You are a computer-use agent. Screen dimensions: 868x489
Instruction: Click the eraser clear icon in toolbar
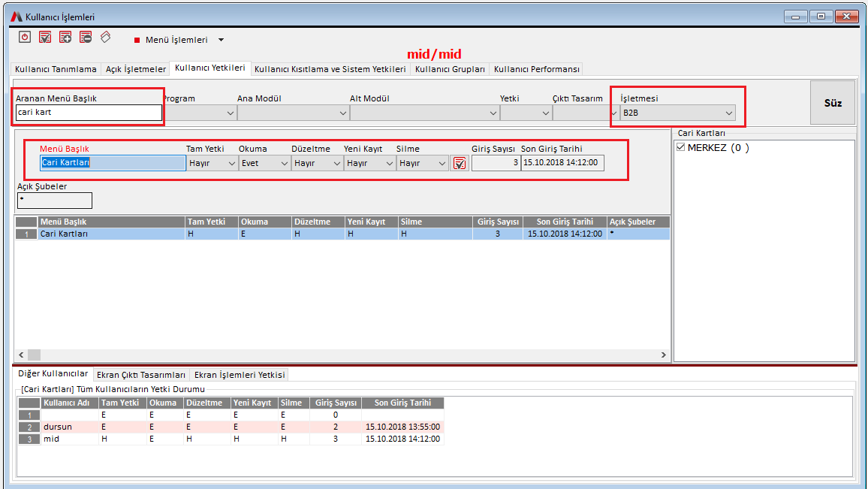pos(106,36)
